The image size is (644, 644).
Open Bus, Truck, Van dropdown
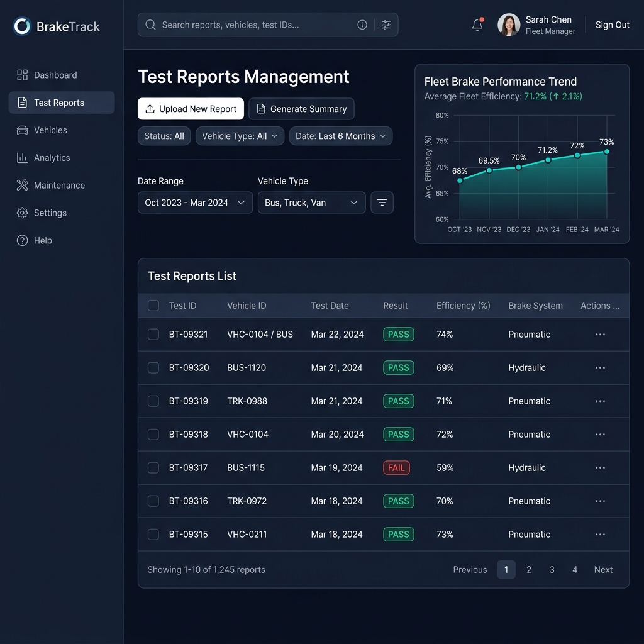312,203
